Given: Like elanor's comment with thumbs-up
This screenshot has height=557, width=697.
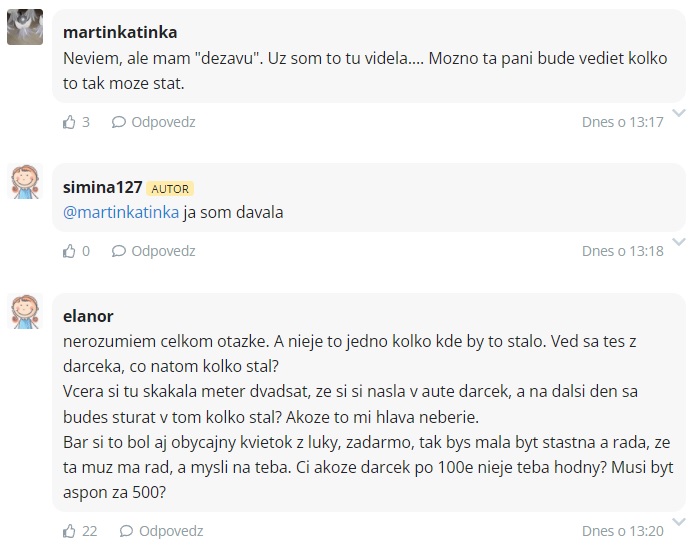Looking at the screenshot, I should pos(69,531).
